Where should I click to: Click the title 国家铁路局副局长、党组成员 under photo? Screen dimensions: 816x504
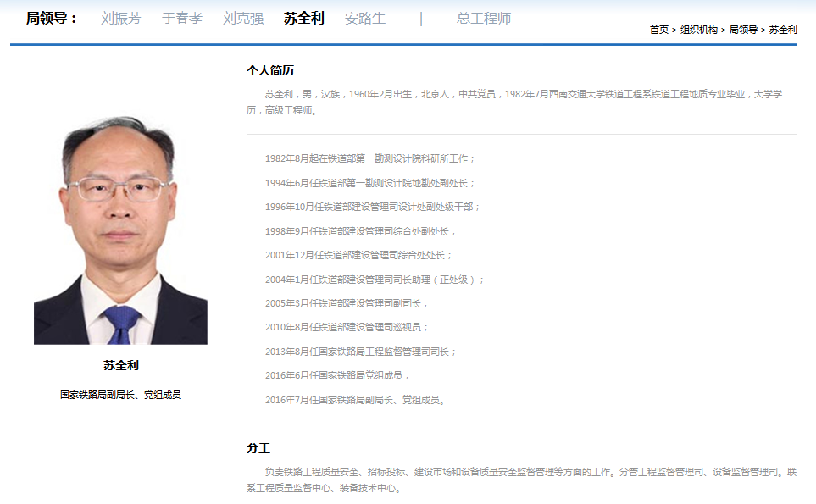[x=120, y=395]
